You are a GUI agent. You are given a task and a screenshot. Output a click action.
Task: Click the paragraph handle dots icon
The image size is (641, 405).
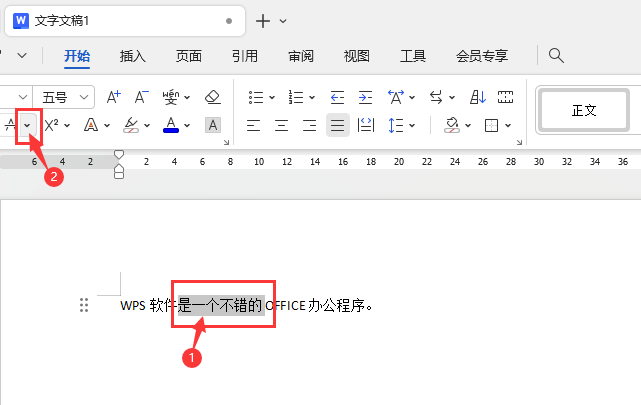point(84,305)
